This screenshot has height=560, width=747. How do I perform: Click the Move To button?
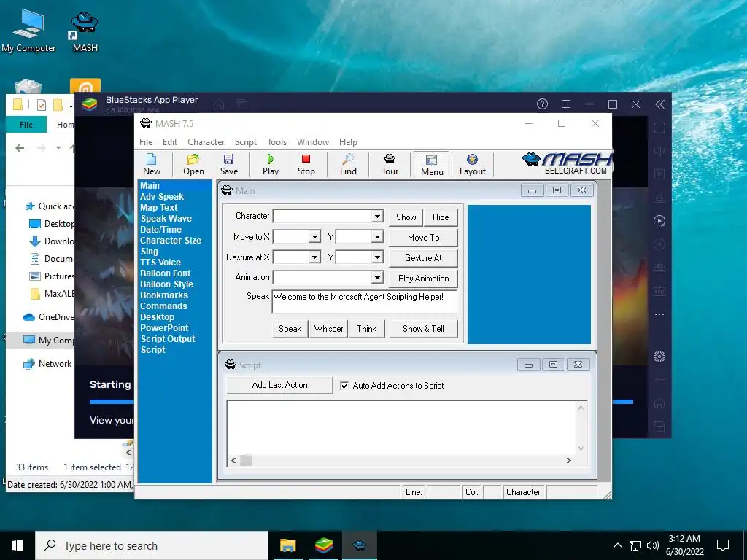coord(424,238)
